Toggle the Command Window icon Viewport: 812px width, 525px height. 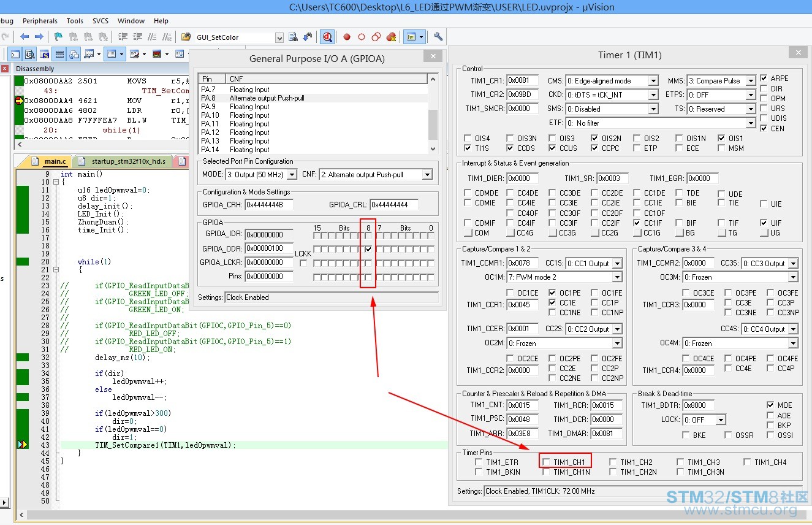[15, 54]
